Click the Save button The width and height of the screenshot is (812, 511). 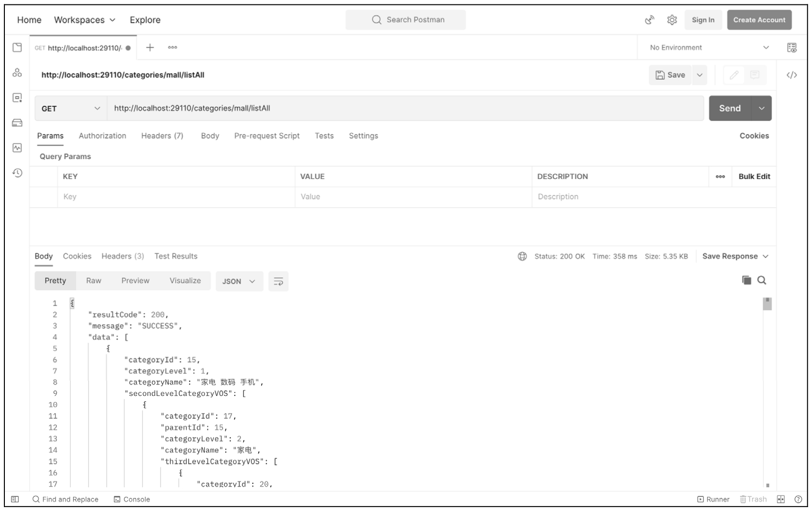pyautogui.click(x=670, y=75)
